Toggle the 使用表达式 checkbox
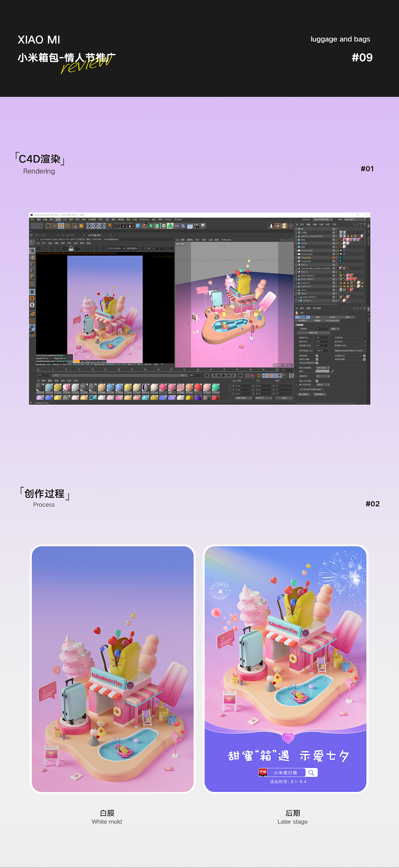This screenshot has height=868, width=399. pos(364,356)
